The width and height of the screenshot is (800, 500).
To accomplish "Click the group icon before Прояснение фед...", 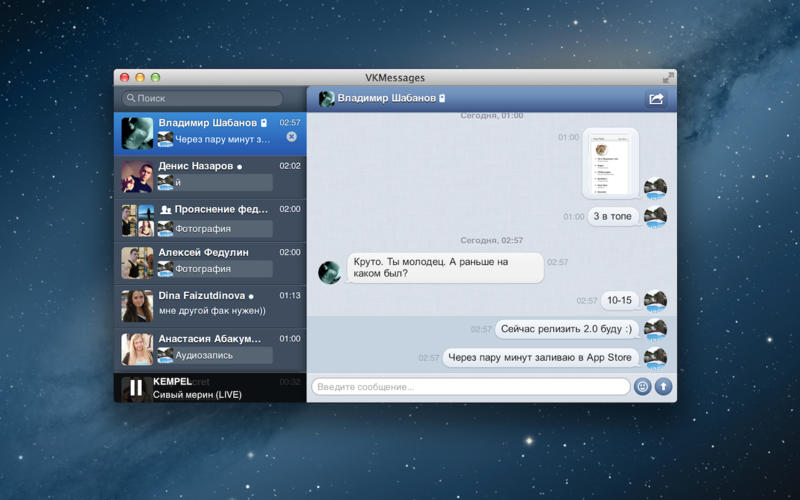I will [165, 210].
